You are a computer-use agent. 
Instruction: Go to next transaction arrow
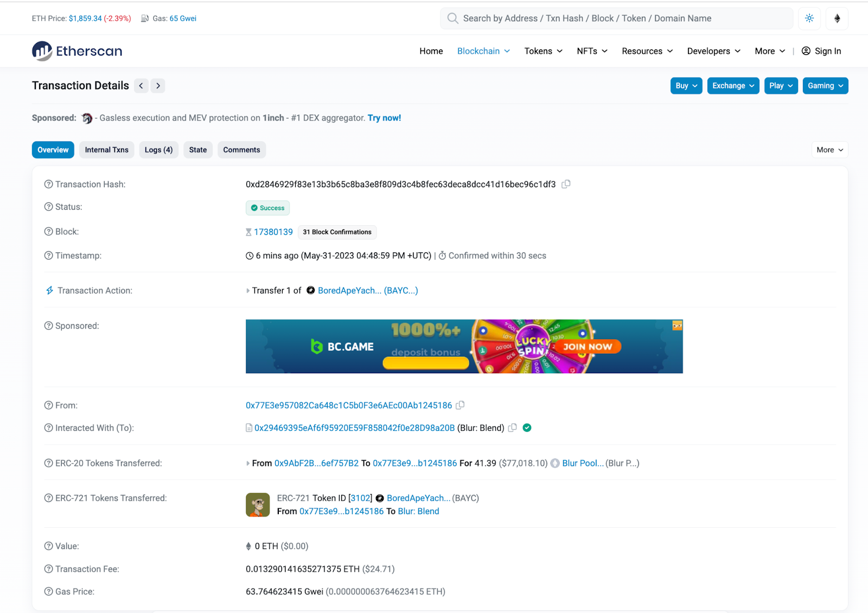(x=158, y=86)
